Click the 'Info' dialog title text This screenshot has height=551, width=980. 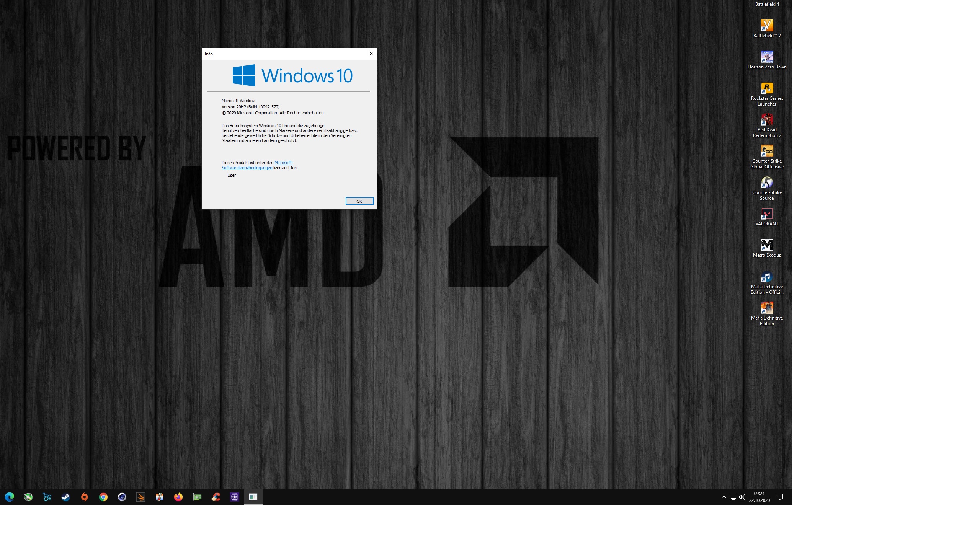(209, 54)
